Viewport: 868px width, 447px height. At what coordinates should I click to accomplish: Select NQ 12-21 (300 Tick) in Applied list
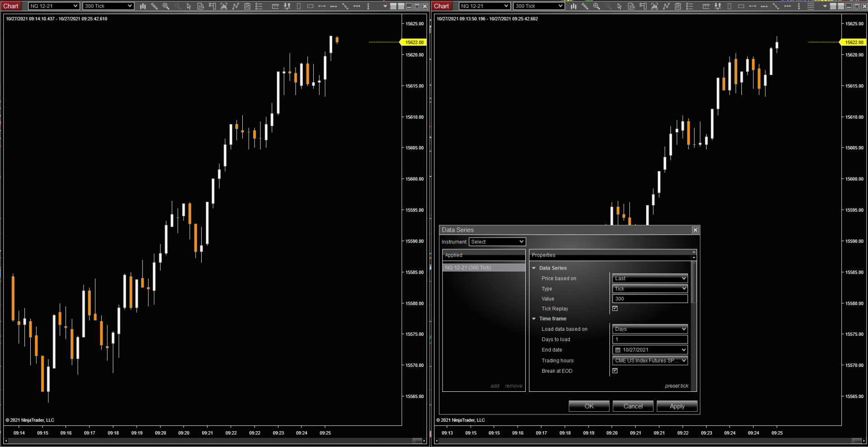[x=484, y=267]
